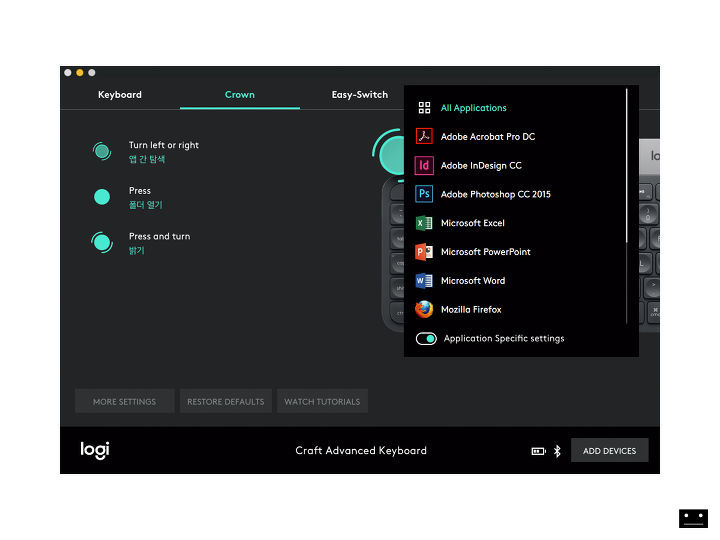720x540 pixels.
Task: Open the Easy-Switch tab
Action: [x=360, y=95]
